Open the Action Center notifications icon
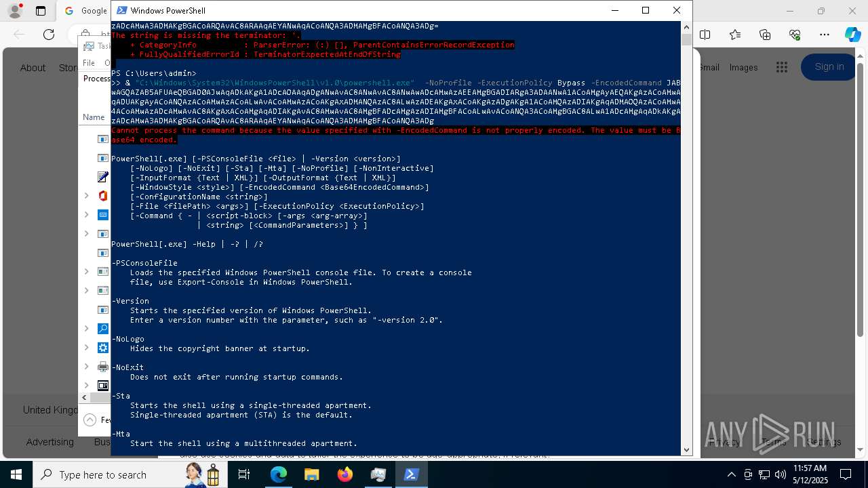 [846, 474]
